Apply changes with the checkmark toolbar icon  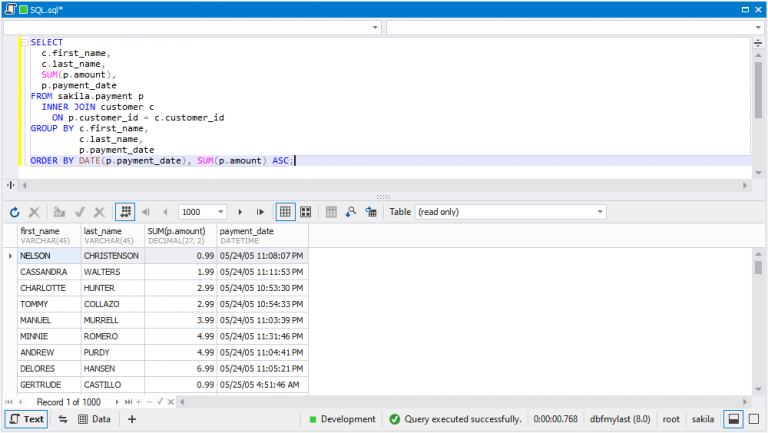(x=80, y=212)
